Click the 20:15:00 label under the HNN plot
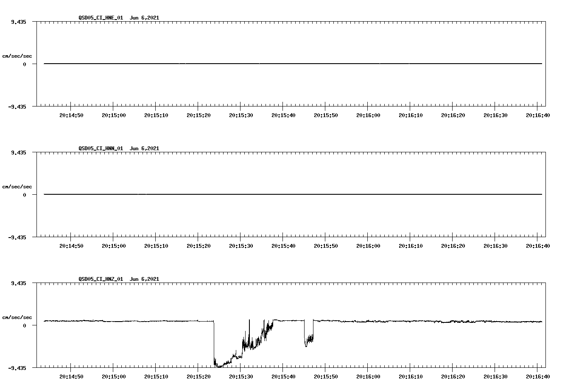Screen dimensions: 576x392 pyautogui.click(x=114, y=246)
